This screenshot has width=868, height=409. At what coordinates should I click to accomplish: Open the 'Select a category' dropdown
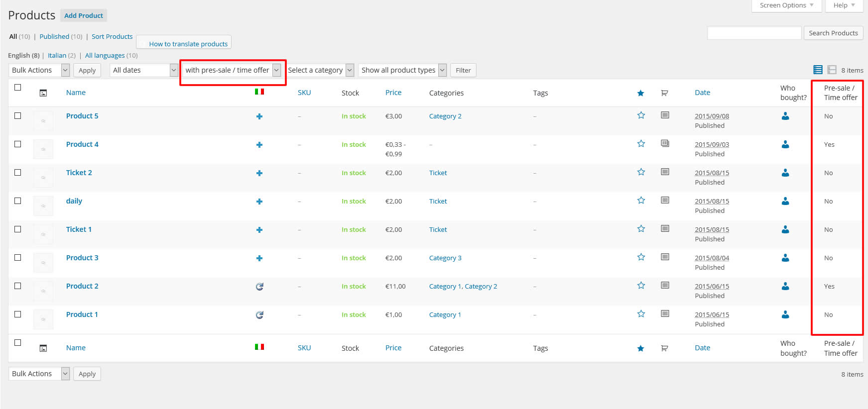320,70
